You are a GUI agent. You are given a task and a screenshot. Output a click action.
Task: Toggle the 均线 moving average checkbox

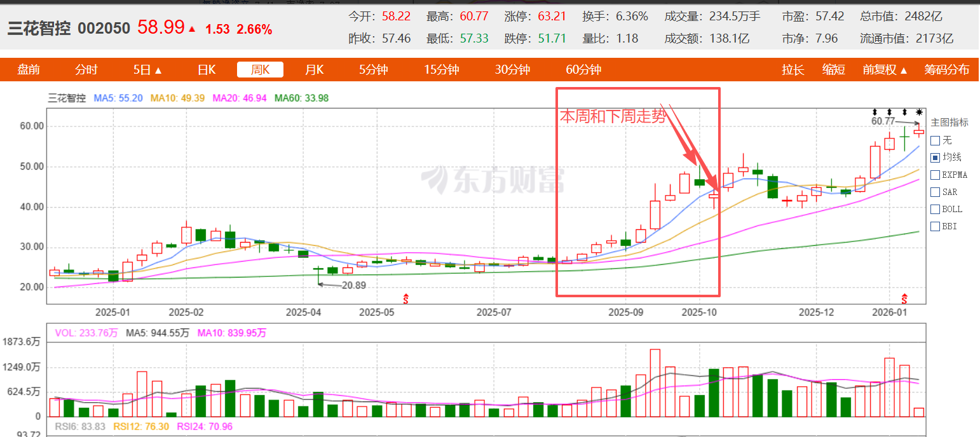[x=935, y=157]
